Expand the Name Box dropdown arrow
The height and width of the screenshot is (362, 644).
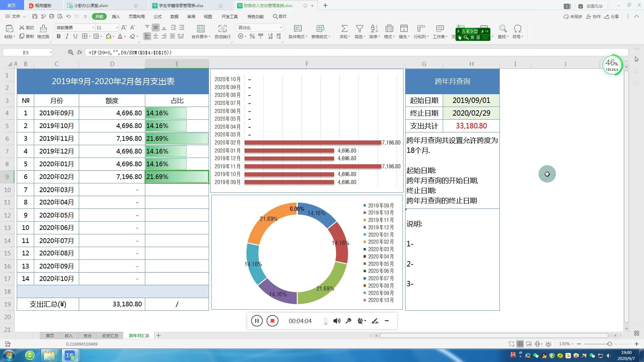coord(51,53)
